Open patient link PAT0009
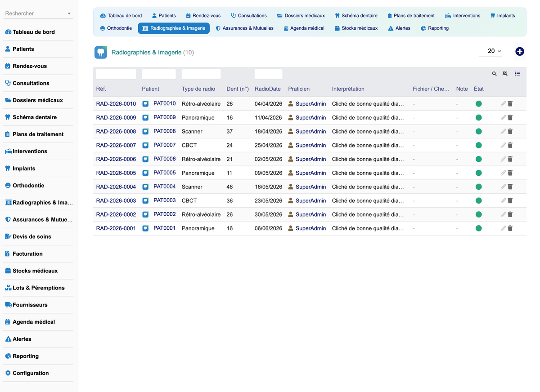This screenshot has width=540, height=392. pos(164,117)
